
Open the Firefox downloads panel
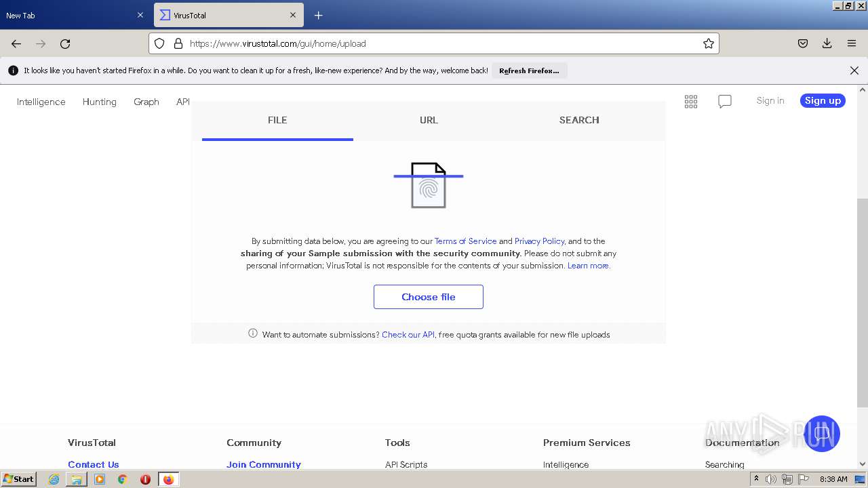coord(827,43)
